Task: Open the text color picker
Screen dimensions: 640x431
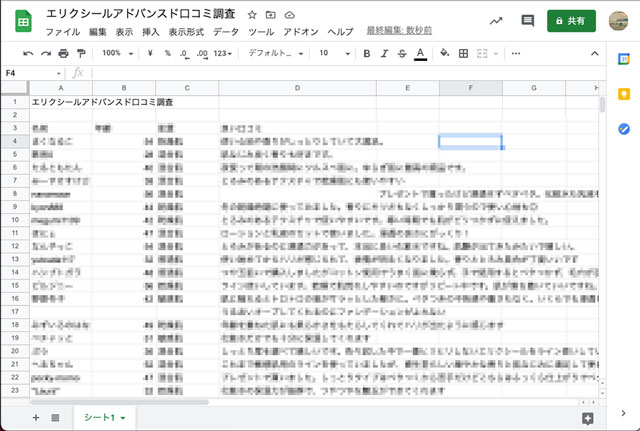Action: click(x=420, y=54)
